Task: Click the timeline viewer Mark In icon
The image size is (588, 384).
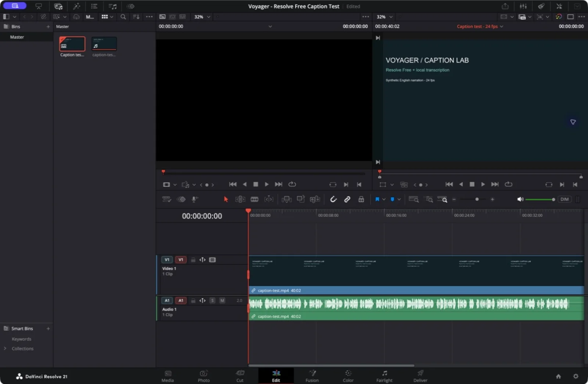Action: 562,184
